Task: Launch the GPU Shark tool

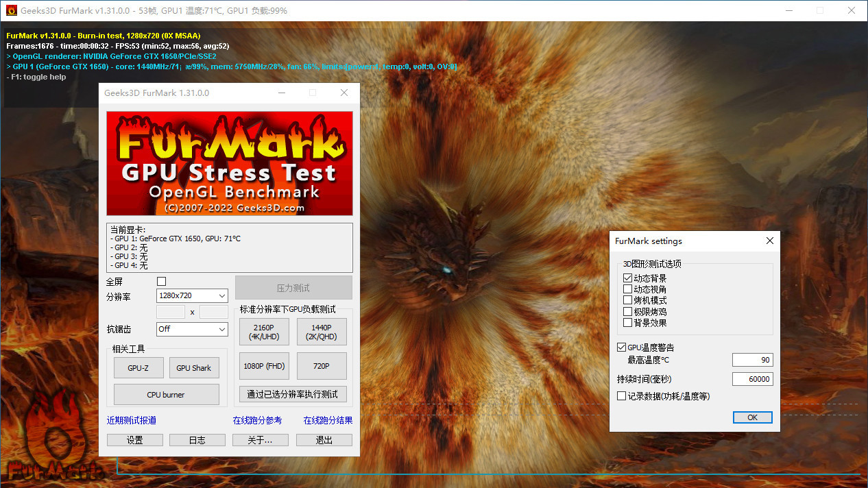Action: click(194, 368)
